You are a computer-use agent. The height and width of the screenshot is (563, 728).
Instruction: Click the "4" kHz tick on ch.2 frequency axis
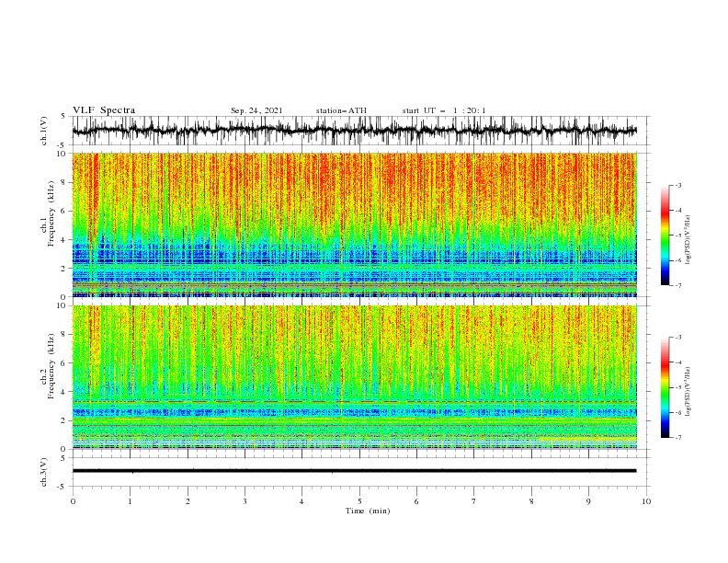tap(64, 392)
